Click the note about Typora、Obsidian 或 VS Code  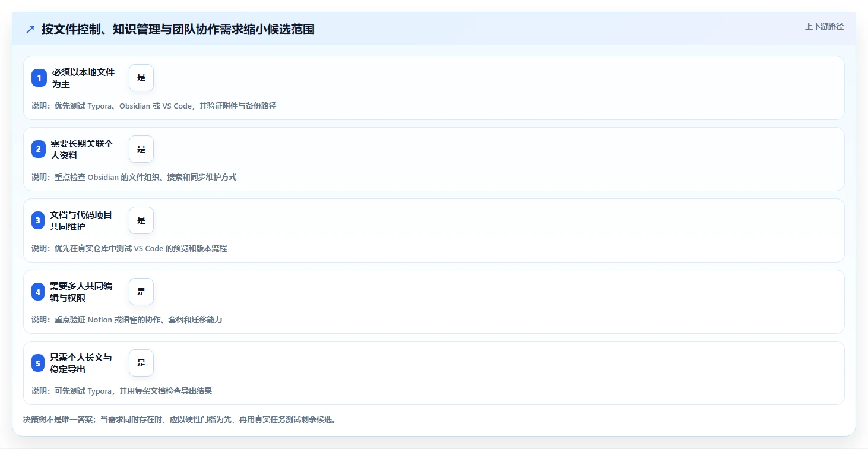tap(154, 106)
